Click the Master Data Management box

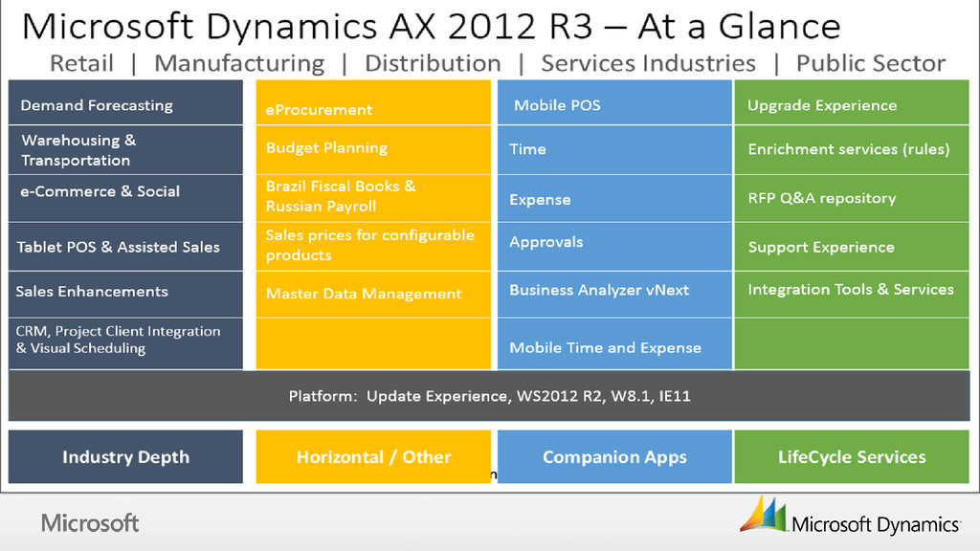click(373, 295)
